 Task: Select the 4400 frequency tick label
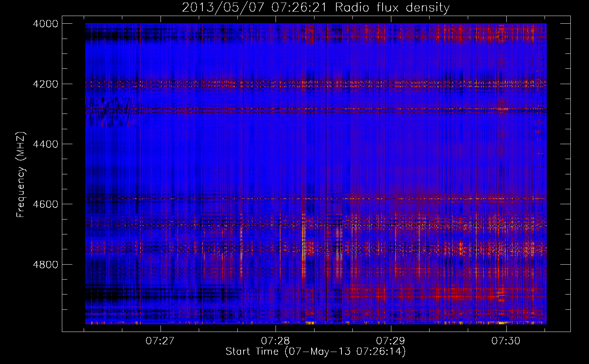click(46, 144)
